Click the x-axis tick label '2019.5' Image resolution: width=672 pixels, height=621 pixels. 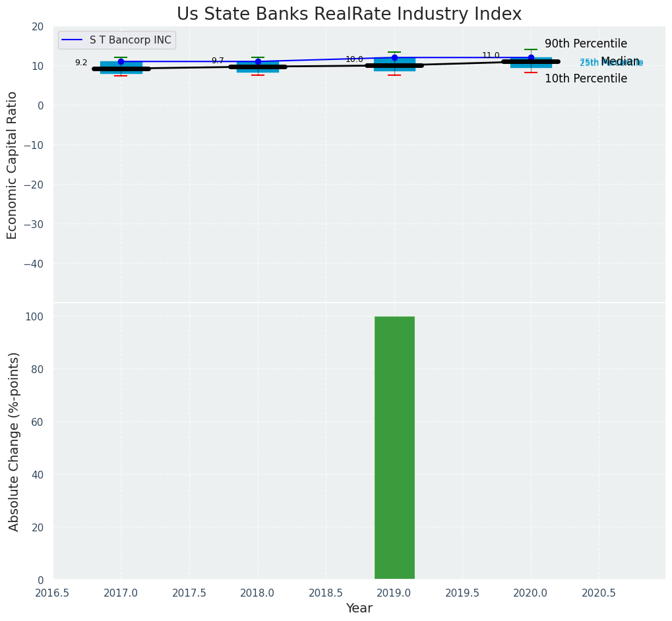[462, 593]
